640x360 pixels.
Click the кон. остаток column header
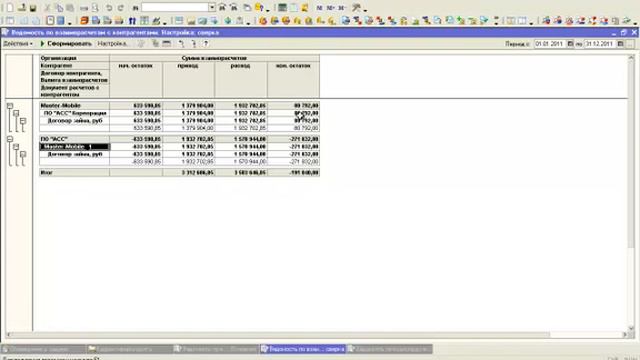(293, 66)
